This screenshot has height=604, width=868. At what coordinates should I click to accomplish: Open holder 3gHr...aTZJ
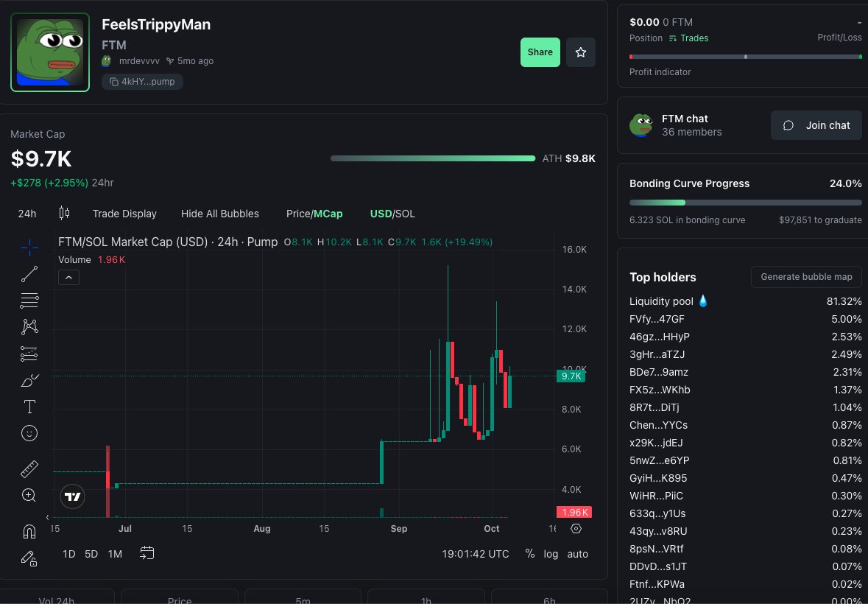coord(657,354)
